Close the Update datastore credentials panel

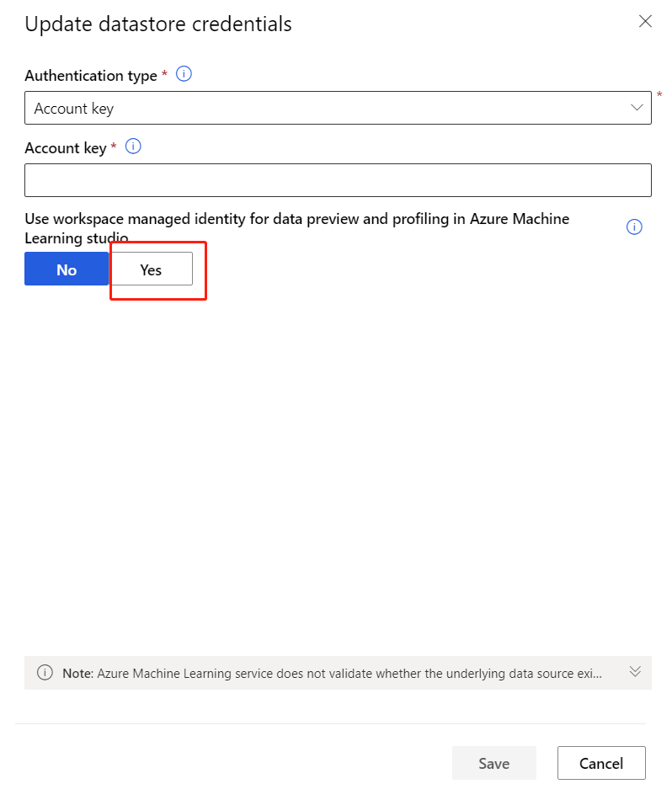(x=645, y=22)
